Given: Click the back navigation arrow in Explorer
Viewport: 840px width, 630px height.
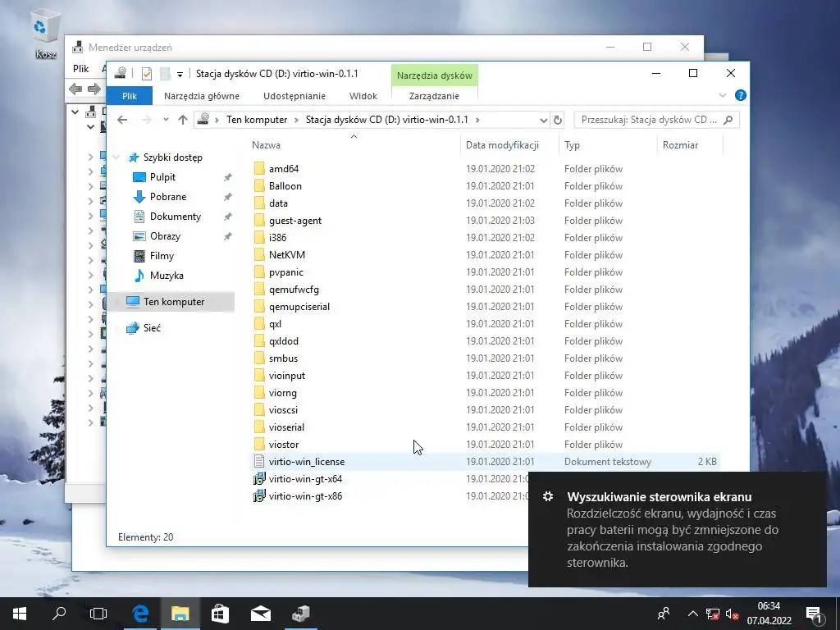Looking at the screenshot, I should (122, 120).
